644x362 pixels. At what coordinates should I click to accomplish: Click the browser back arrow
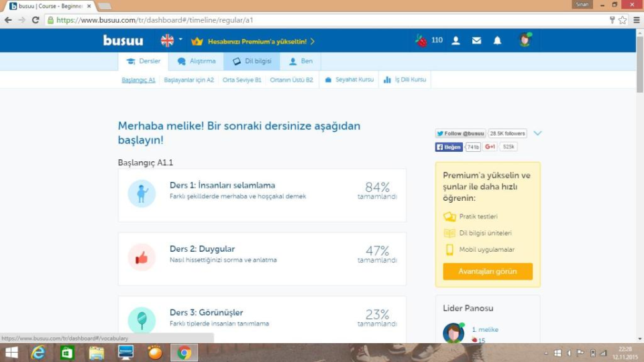8,19
